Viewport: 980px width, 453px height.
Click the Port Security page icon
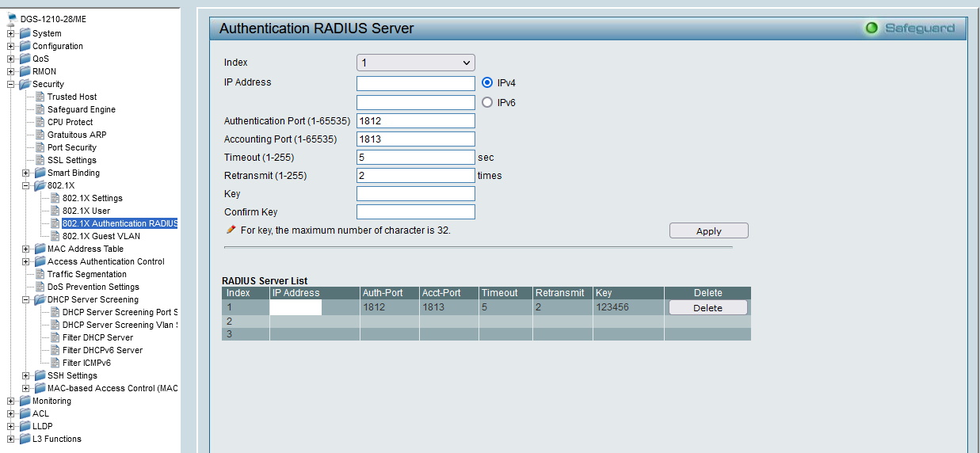pyautogui.click(x=40, y=147)
